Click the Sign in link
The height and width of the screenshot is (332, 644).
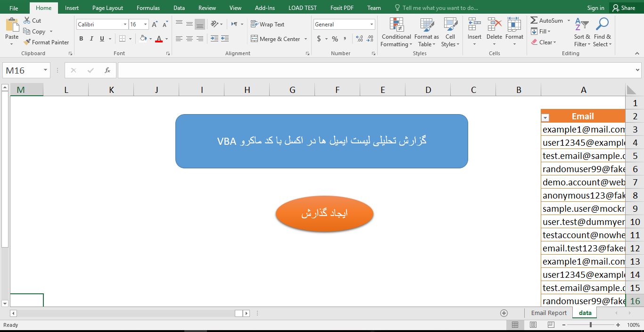(595, 8)
